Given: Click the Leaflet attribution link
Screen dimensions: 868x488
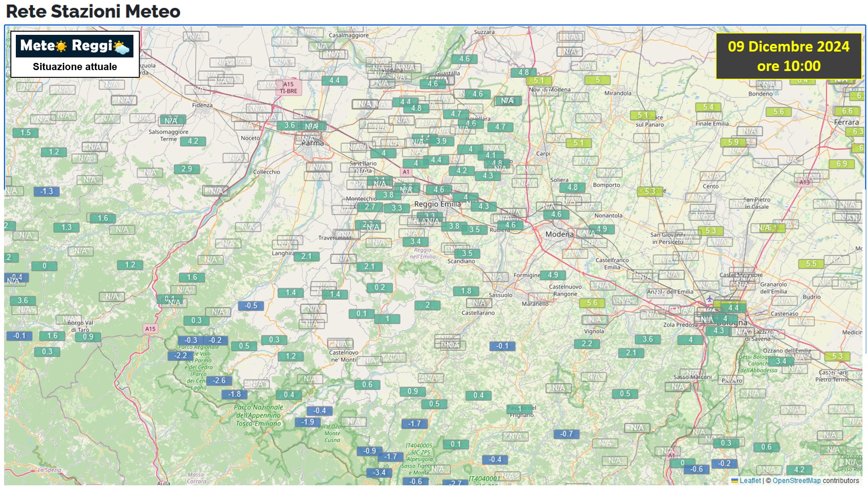Looking at the screenshot, I should point(750,481).
